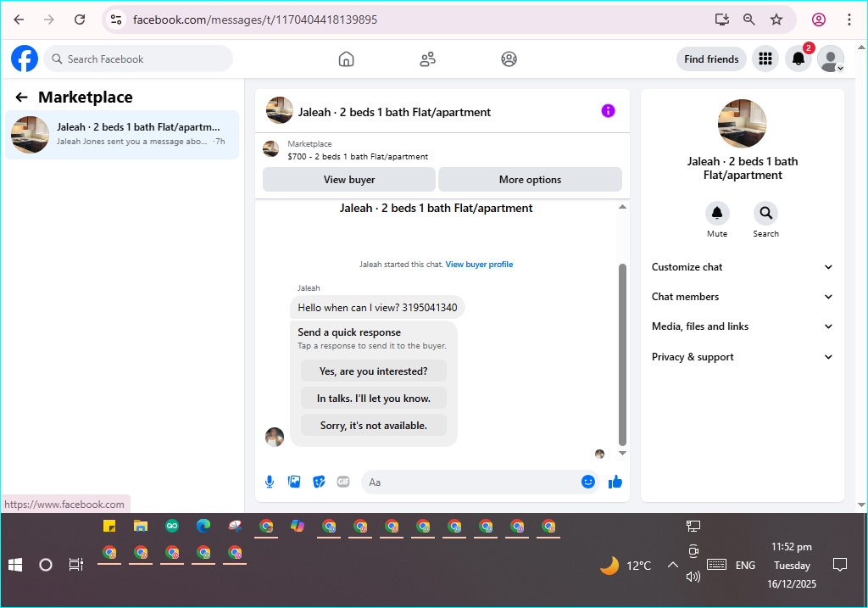Open site information icon in address bar
The image size is (868, 608).
click(x=115, y=20)
